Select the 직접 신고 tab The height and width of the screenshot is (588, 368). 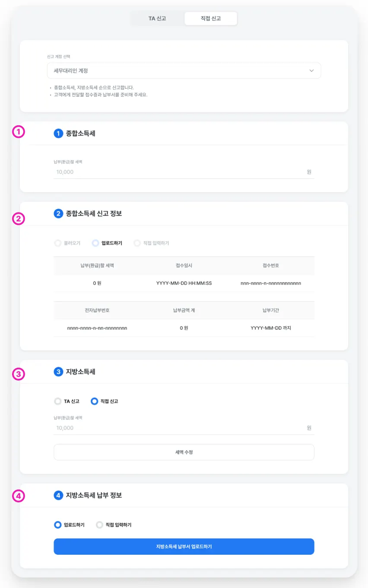click(x=211, y=19)
